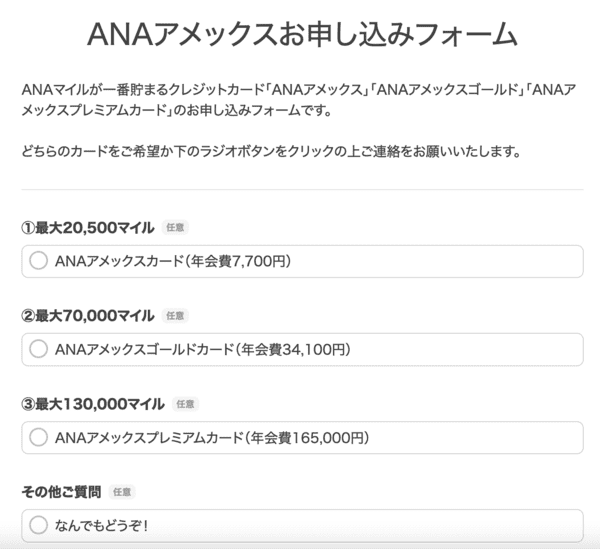Click the ③最大130,000マイル heading

click(x=93, y=403)
